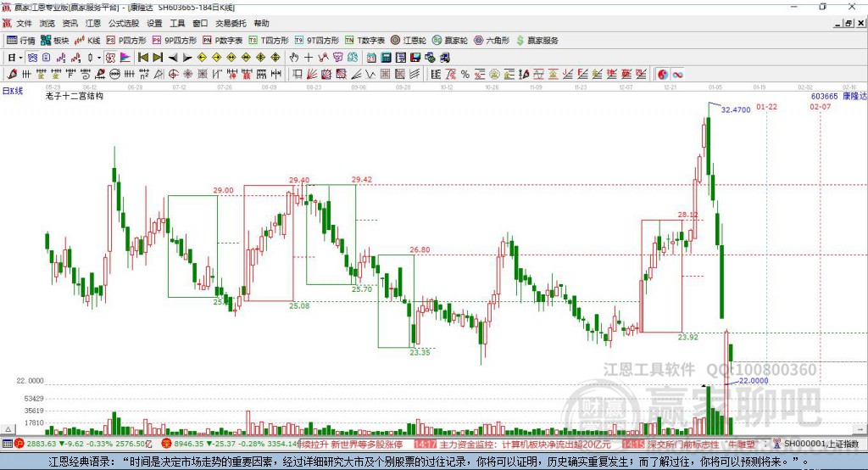The height and width of the screenshot is (470, 868).
Task: Click the 01-22 date marker
Action: (x=766, y=106)
